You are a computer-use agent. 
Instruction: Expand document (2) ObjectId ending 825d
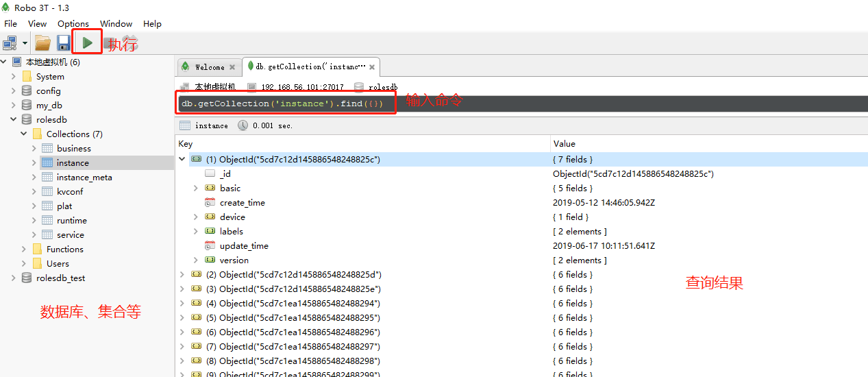(182, 274)
